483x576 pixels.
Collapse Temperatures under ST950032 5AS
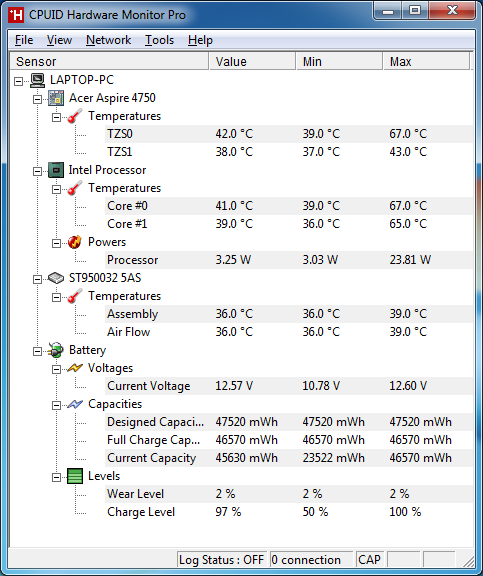tap(56, 297)
